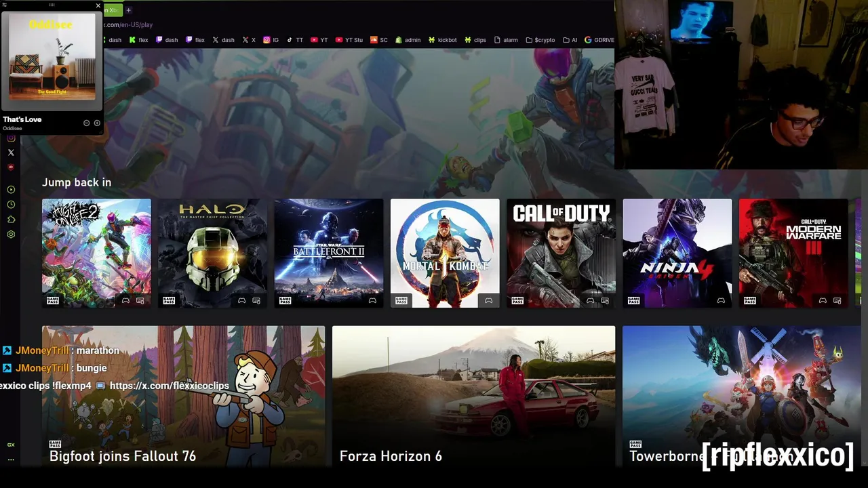868x488 pixels.
Task: Click Game Pass badge on Fallout 76 banner
Action: click(56, 444)
